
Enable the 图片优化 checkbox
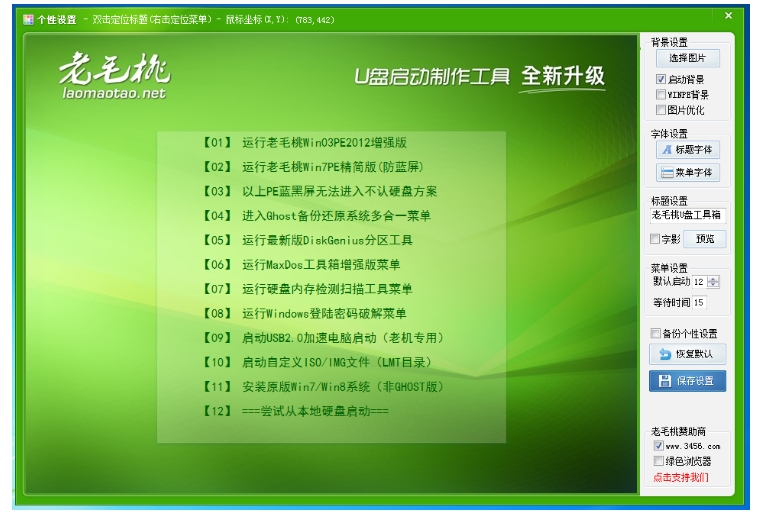[661, 110]
